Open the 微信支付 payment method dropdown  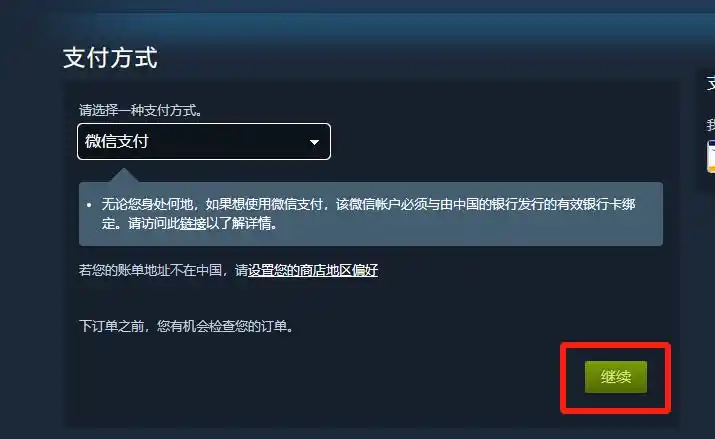[204, 141]
